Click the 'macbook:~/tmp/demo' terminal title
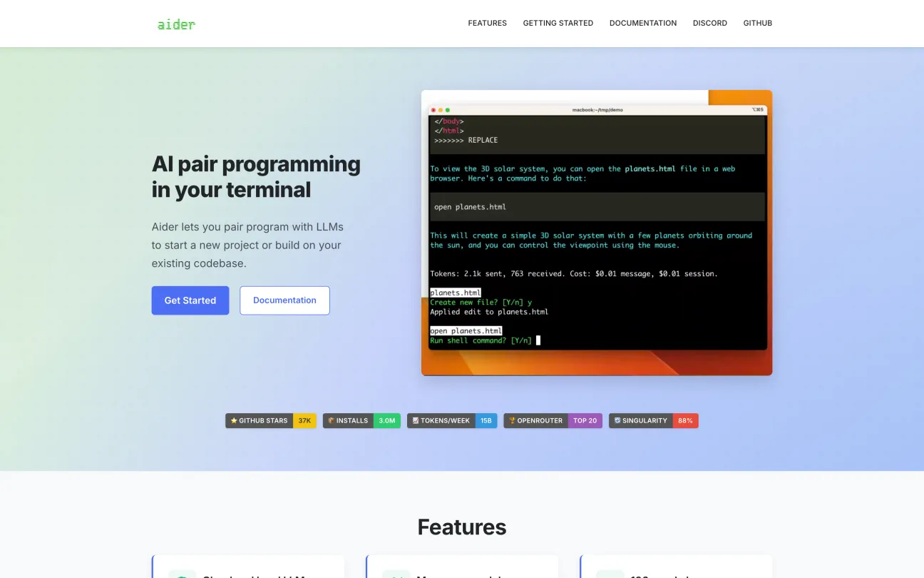Screen dimensions: 924x578 597,110
